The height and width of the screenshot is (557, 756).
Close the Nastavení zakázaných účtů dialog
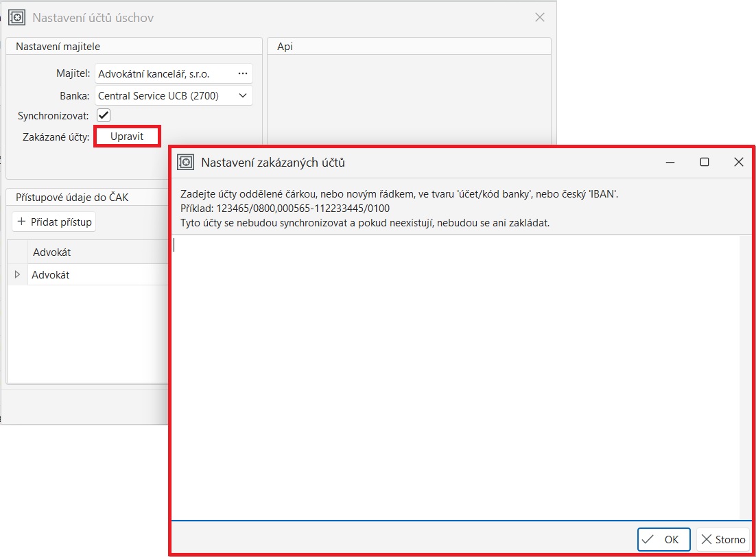738,163
